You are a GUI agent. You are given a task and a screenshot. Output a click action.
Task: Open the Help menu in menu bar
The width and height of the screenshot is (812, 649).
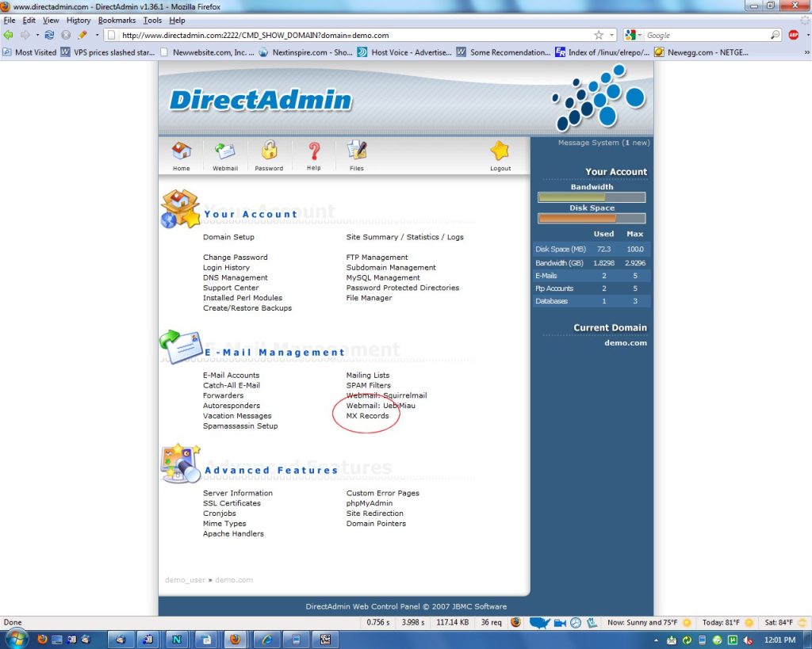pos(177,20)
